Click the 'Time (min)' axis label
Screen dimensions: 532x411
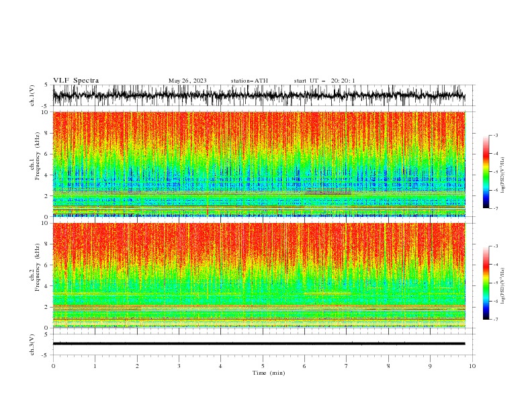click(x=269, y=373)
